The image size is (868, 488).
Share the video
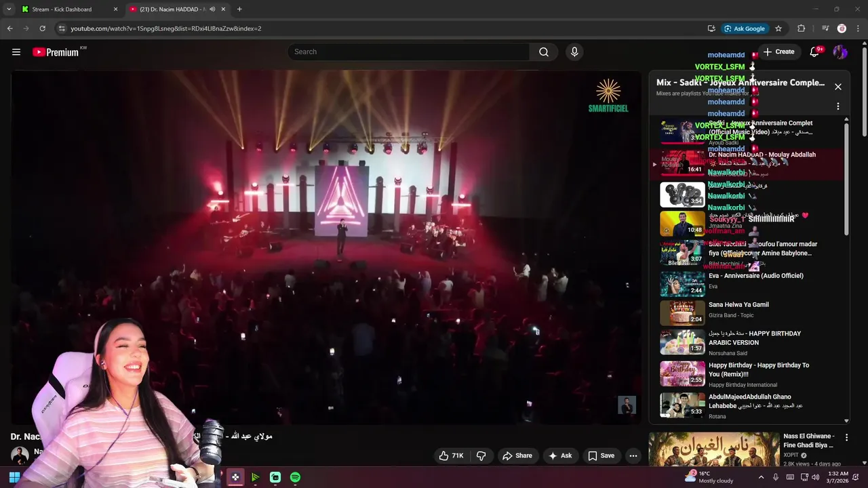[517, 455]
